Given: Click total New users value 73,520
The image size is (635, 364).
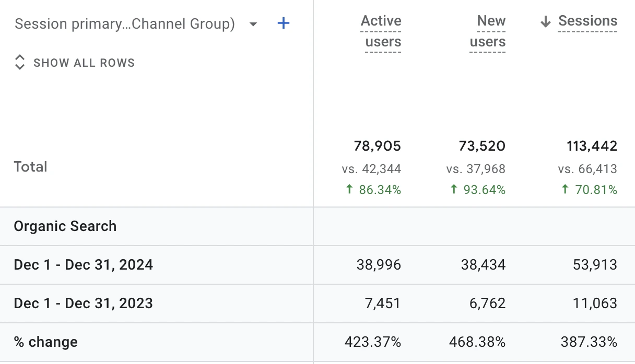Looking at the screenshot, I should [483, 146].
